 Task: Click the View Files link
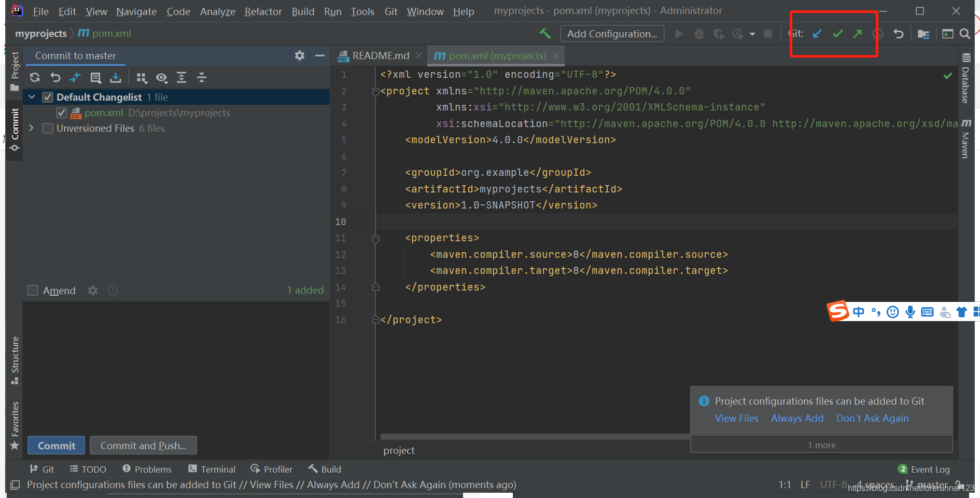[736, 418]
